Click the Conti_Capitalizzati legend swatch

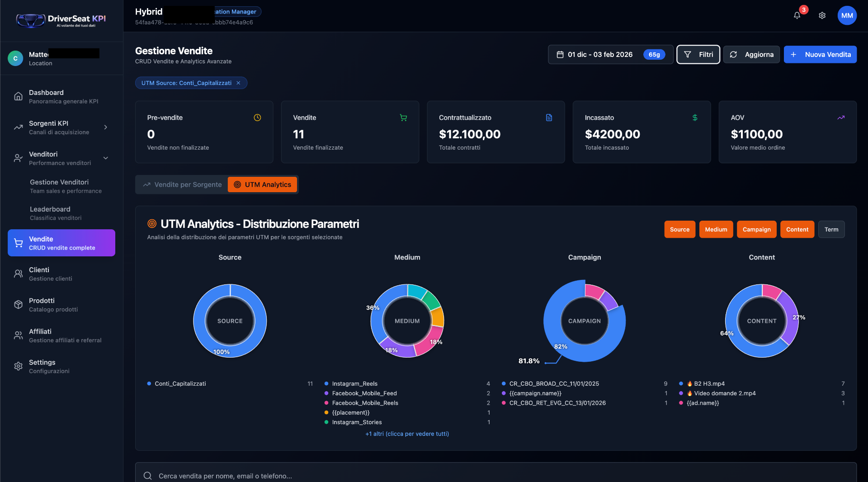point(148,384)
